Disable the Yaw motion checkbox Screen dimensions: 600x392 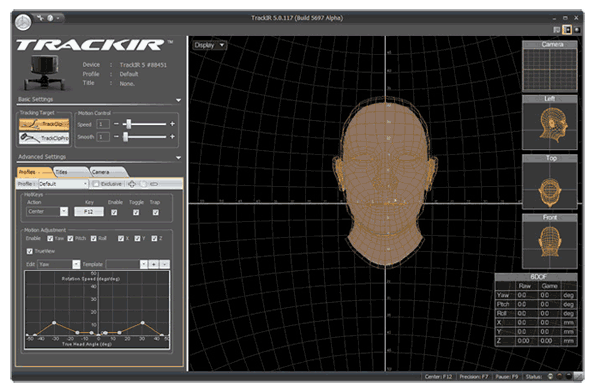coord(50,238)
